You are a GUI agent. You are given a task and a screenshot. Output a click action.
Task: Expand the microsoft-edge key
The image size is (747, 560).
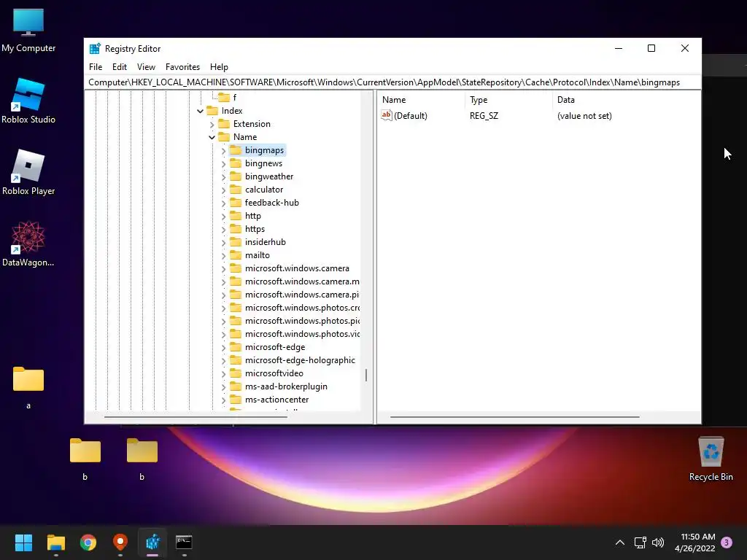tap(223, 348)
